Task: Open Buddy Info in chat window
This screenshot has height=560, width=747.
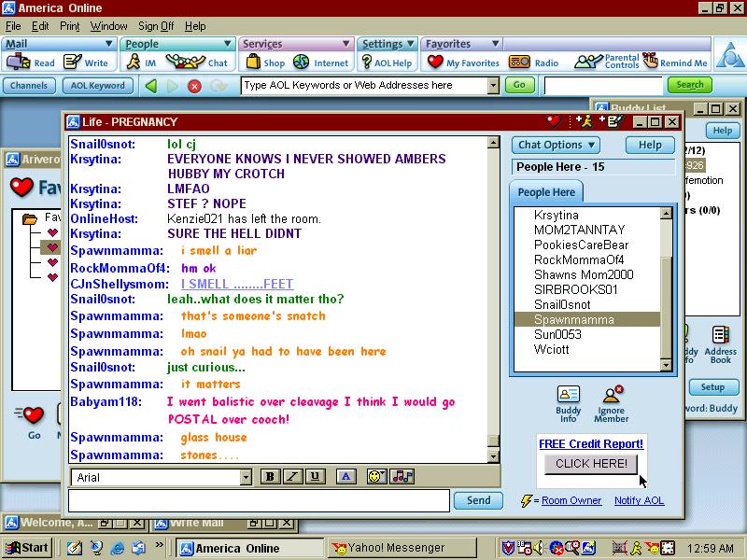Action: pyautogui.click(x=569, y=404)
